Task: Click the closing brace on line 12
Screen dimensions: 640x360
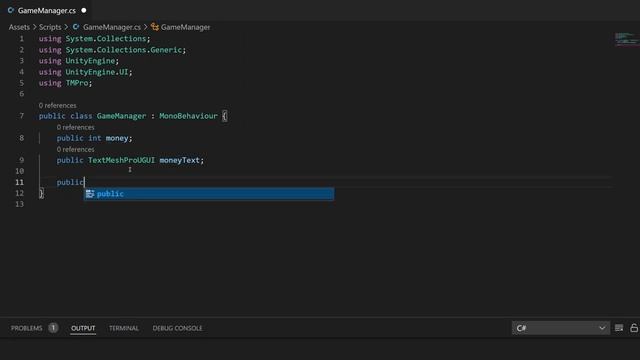Action: tap(41, 193)
